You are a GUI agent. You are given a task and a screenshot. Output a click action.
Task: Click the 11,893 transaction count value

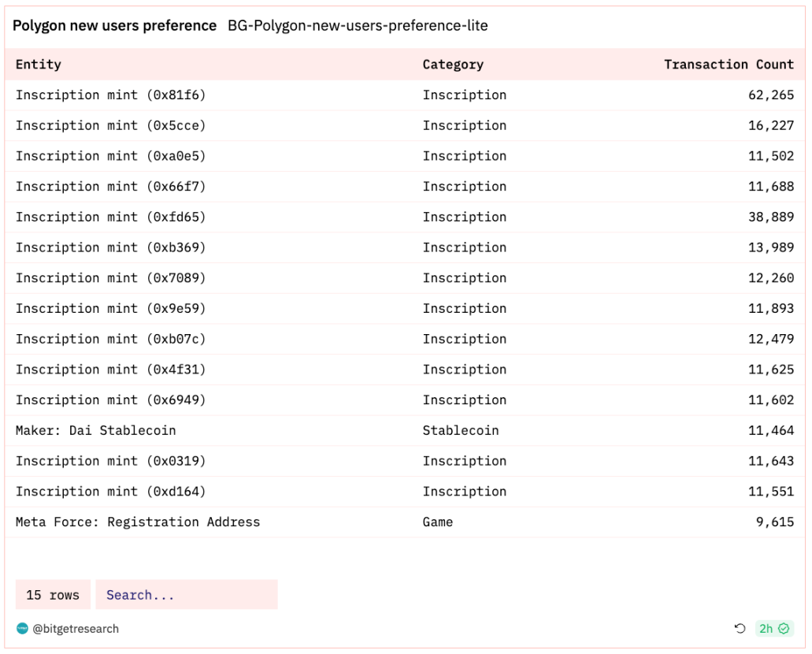(x=770, y=308)
